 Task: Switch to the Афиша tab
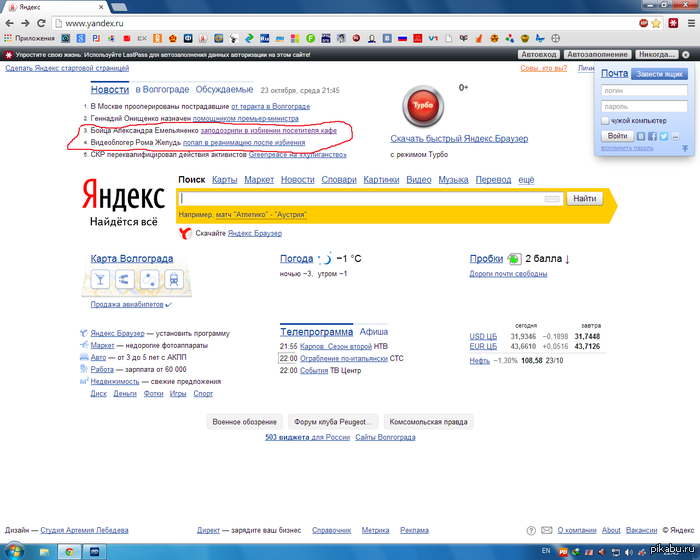coord(374,331)
